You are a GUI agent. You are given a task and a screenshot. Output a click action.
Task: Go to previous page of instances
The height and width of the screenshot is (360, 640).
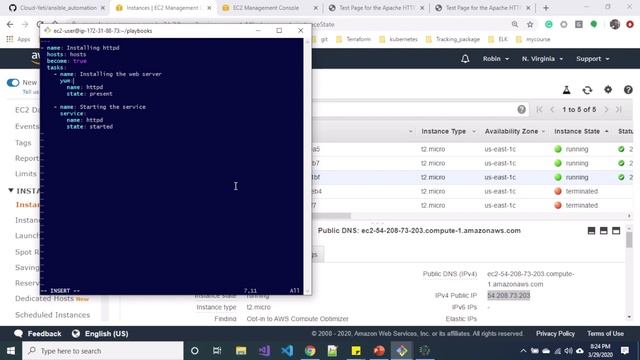point(552,109)
